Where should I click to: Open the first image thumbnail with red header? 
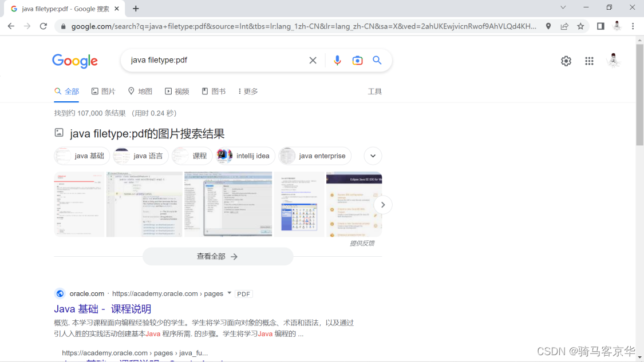[79, 204]
